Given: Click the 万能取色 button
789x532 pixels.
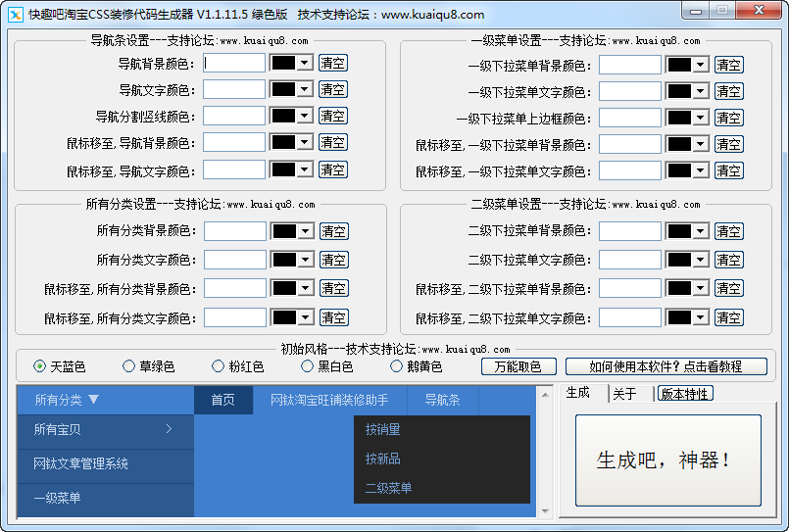Looking at the screenshot, I should 518,366.
